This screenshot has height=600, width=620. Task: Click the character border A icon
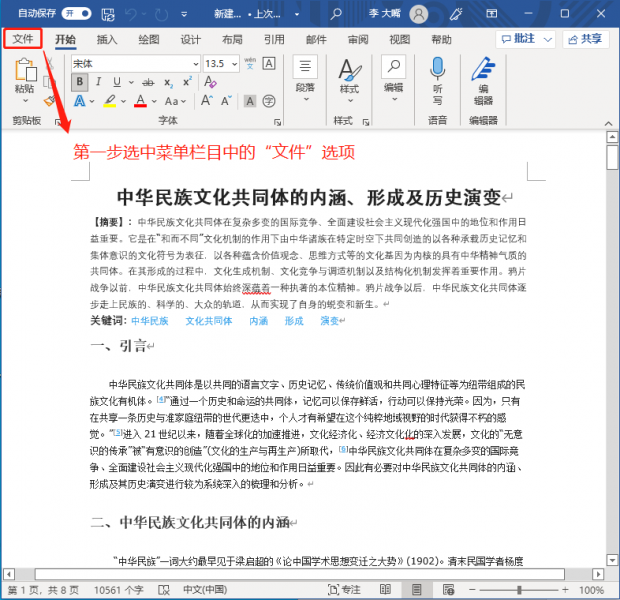coord(269,63)
